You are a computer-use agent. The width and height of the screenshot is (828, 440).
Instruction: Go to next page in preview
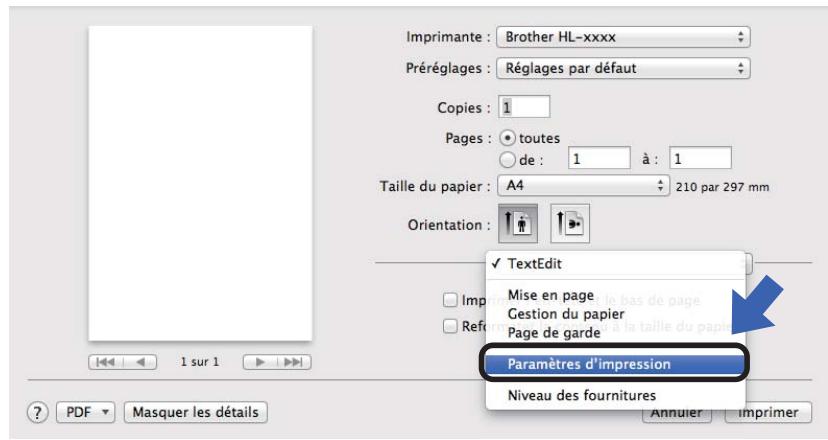[x=260, y=362]
